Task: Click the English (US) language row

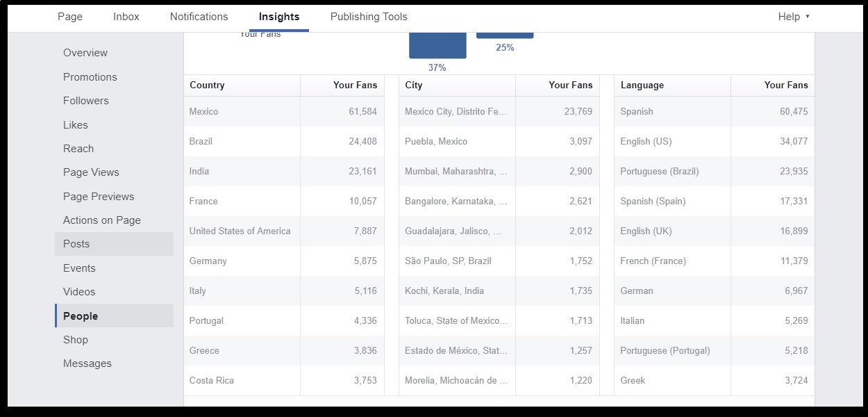Action: pyautogui.click(x=715, y=141)
